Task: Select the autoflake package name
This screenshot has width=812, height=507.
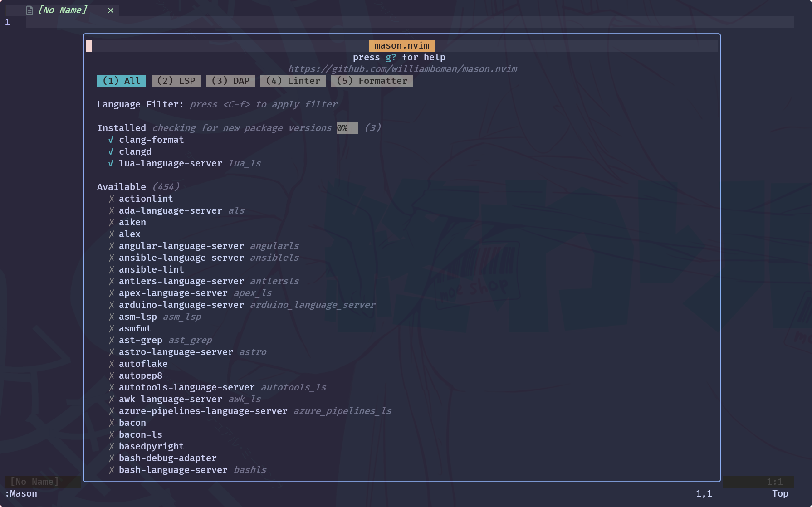Action: click(x=143, y=364)
